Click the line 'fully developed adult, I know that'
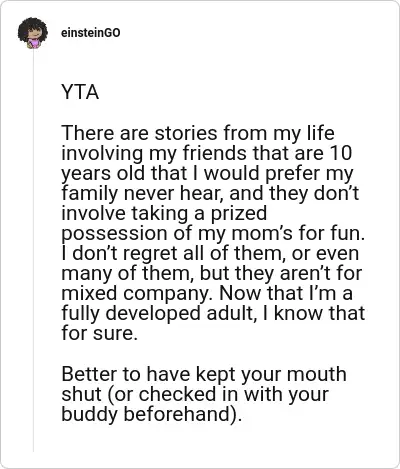Viewport: 400px width, 469px height. 213,313
